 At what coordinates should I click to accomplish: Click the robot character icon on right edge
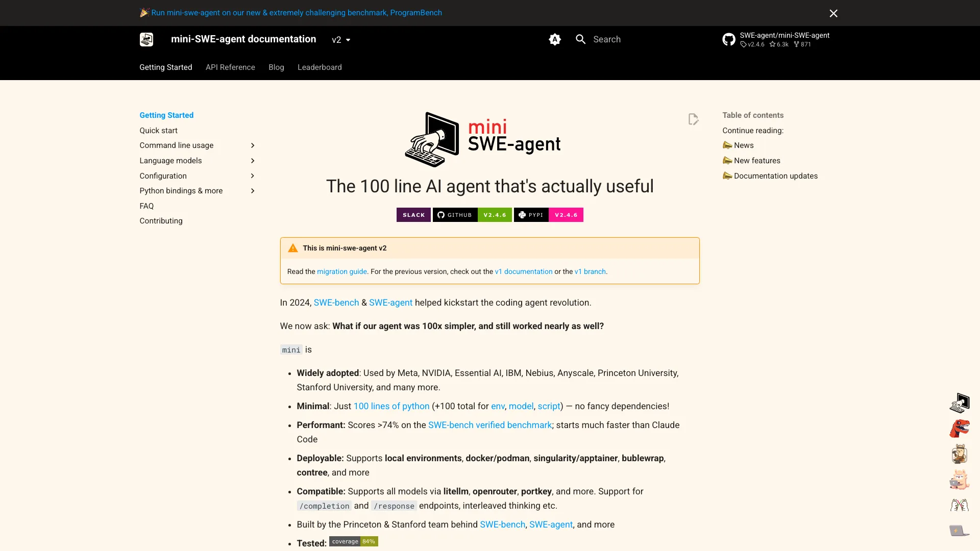point(960,454)
